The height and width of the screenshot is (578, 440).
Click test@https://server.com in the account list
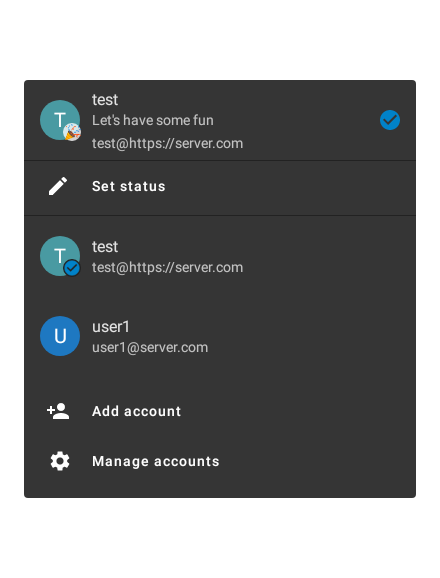click(x=168, y=268)
